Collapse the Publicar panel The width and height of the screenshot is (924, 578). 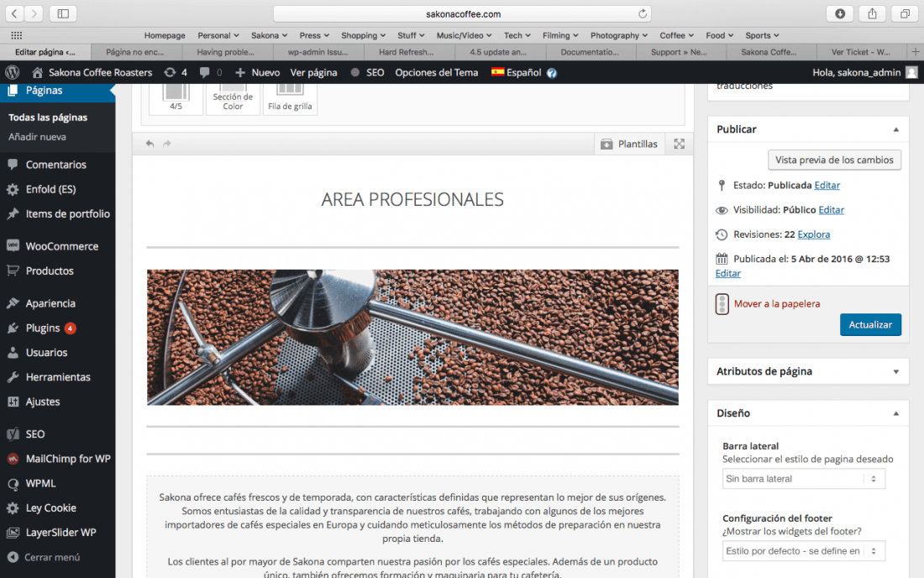(895, 129)
